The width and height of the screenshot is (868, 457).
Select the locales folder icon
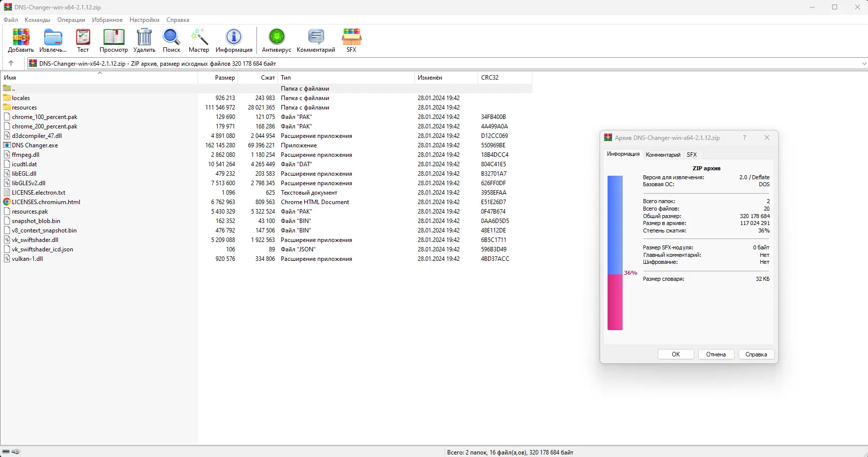7,98
